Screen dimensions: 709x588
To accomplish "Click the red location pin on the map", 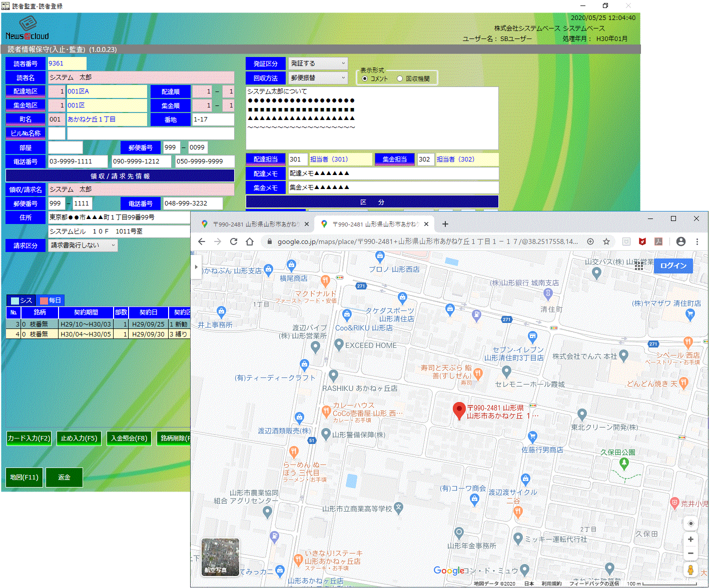I will (459, 411).
